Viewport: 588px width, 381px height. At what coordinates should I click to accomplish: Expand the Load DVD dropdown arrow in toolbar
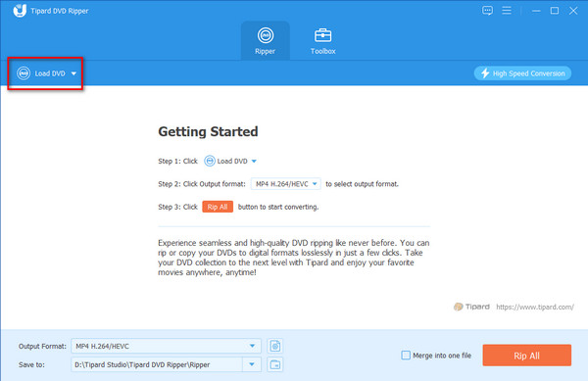[x=73, y=73]
